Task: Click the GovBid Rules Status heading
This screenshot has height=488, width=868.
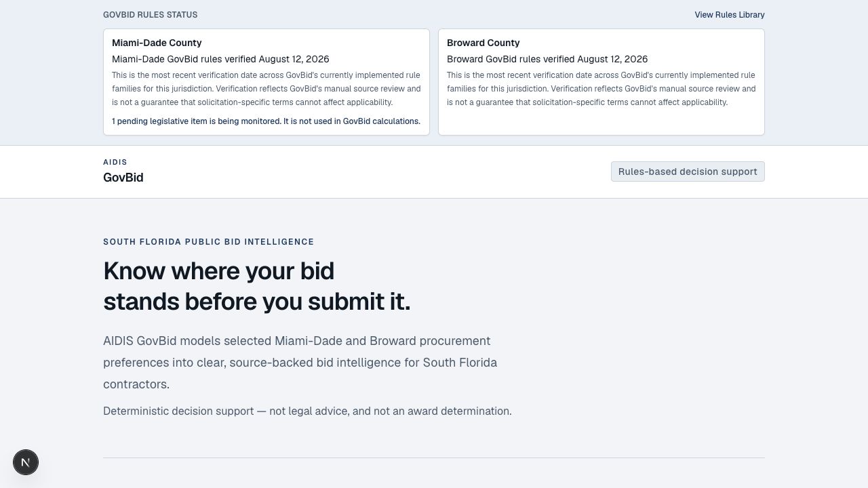Action: [151, 14]
